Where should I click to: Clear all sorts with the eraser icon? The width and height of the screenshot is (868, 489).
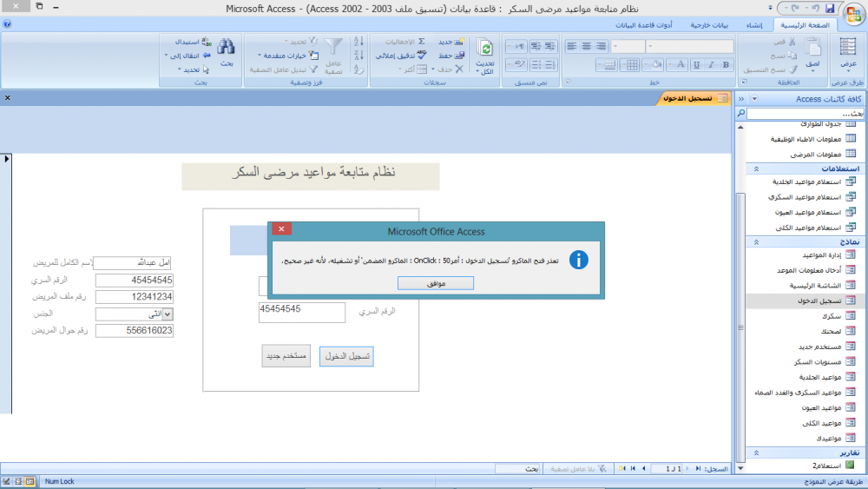point(358,69)
